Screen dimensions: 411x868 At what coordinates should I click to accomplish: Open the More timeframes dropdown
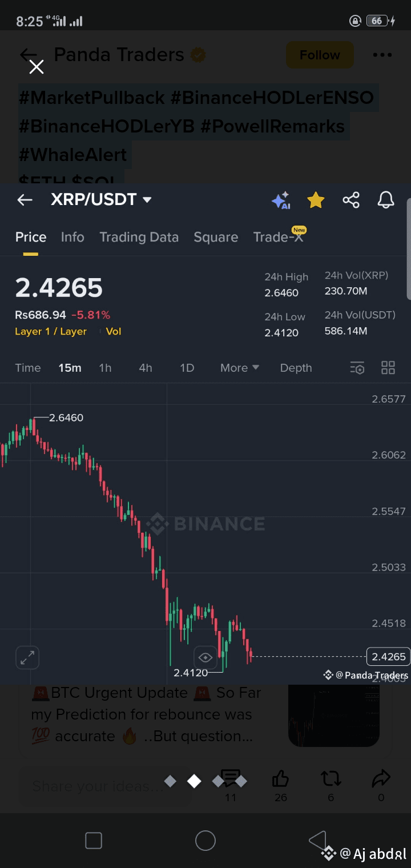pyautogui.click(x=240, y=368)
